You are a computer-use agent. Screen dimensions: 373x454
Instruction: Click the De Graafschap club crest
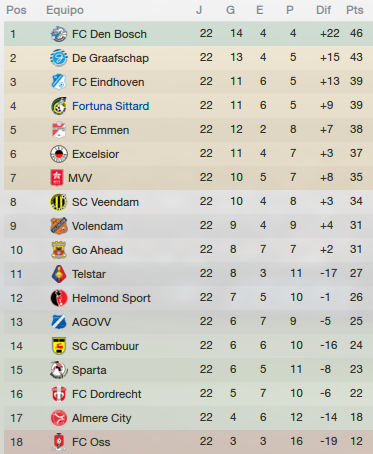click(x=59, y=58)
